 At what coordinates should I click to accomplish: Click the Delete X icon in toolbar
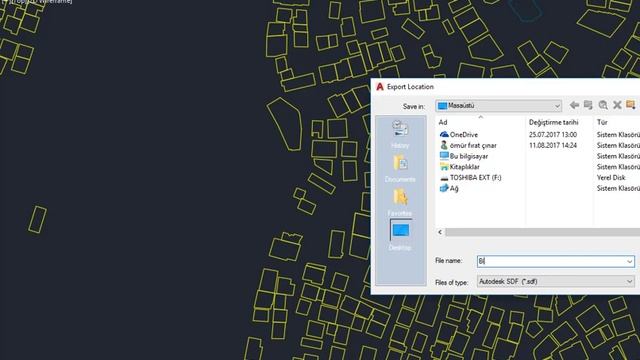coord(617,105)
